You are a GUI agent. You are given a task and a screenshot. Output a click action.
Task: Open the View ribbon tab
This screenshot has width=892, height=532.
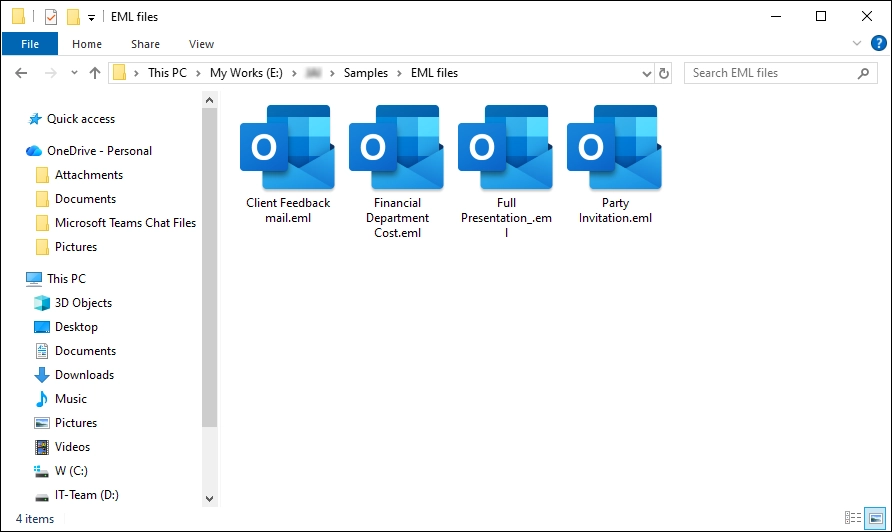[201, 44]
